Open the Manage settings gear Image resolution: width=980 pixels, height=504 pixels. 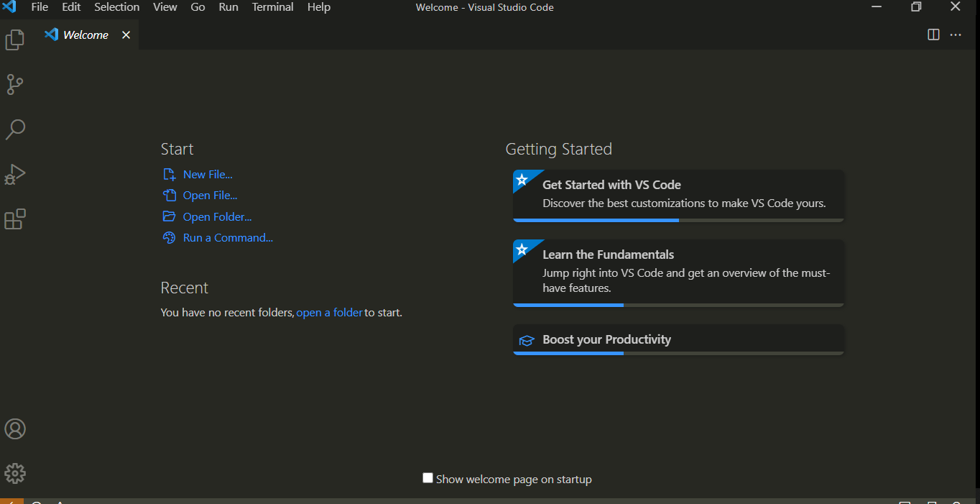(14, 473)
